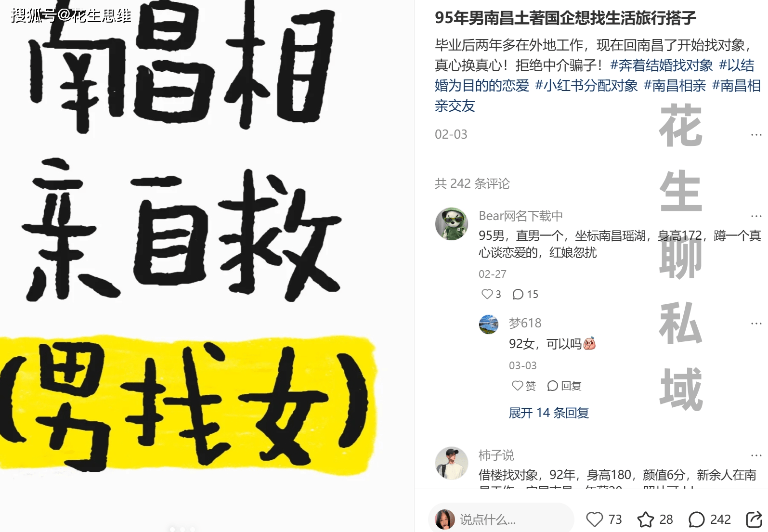
Task: Open the 15 replies bubble on Bear's comment
Action: pos(518,294)
